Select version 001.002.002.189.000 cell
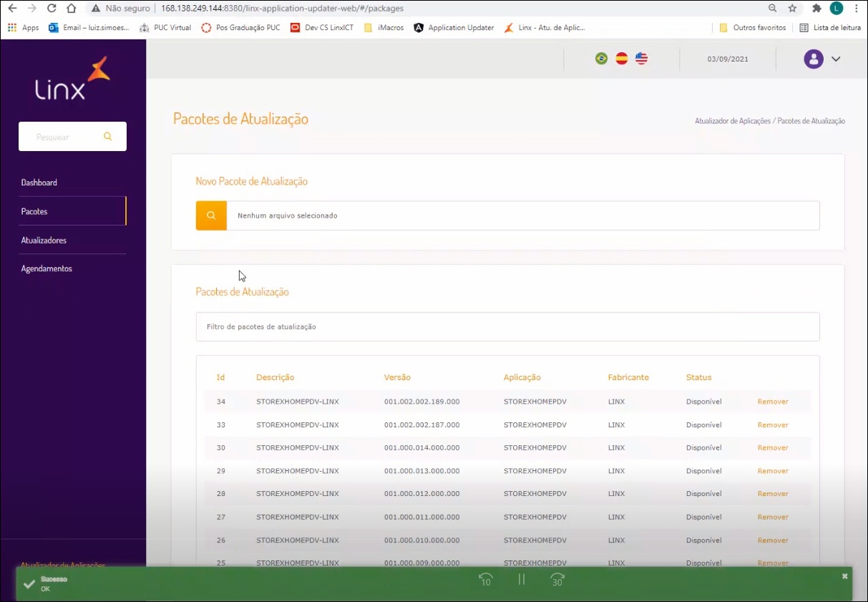Viewport: 868px width, 602px height. click(421, 402)
